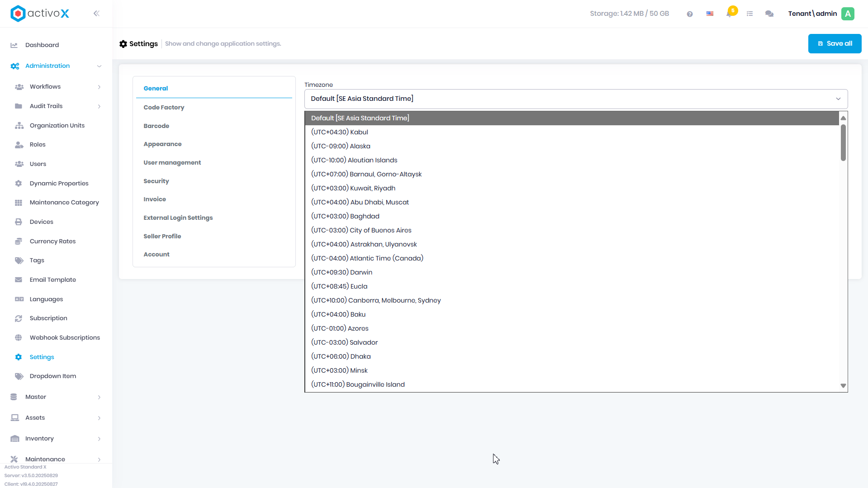Image resolution: width=868 pixels, height=488 pixels.
Task: Click the Email Template envelope icon
Action: pyautogui.click(x=19, y=280)
